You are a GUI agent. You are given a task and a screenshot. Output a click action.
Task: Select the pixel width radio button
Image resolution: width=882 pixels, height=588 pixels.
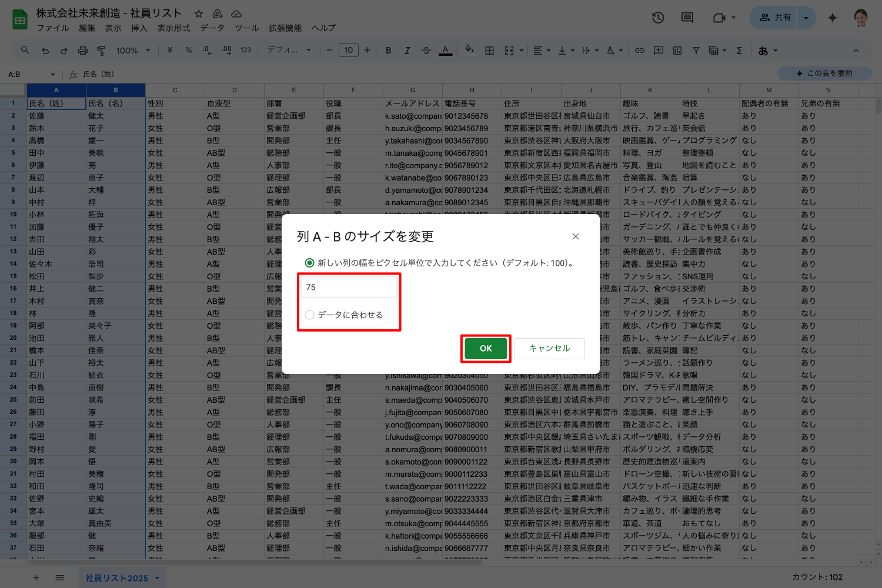(x=309, y=263)
